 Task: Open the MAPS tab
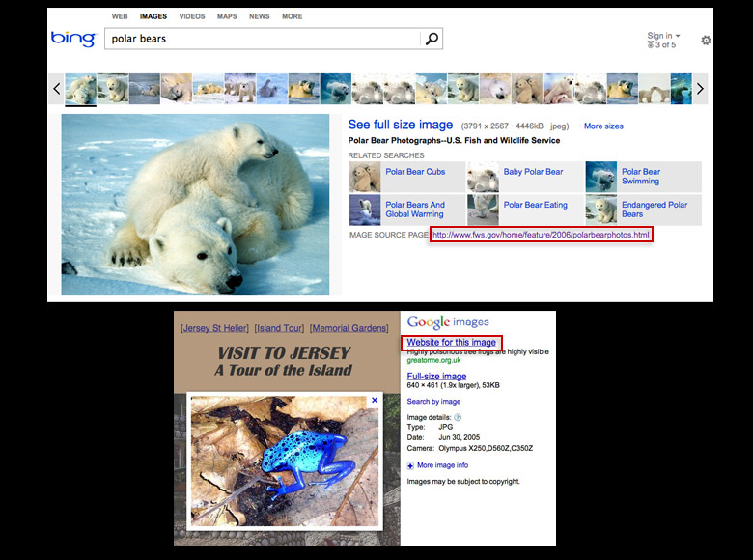[x=227, y=16]
